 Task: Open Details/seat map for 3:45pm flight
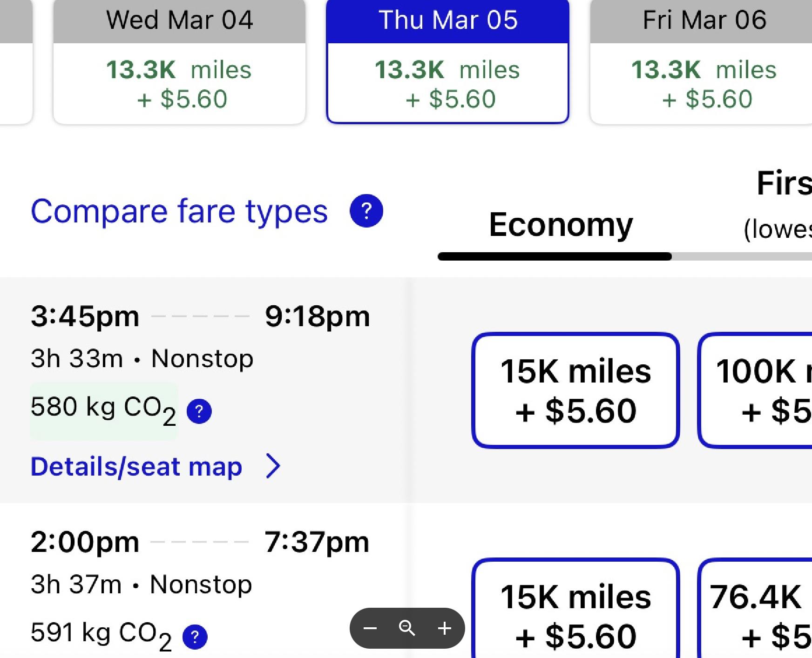coord(136,466)
